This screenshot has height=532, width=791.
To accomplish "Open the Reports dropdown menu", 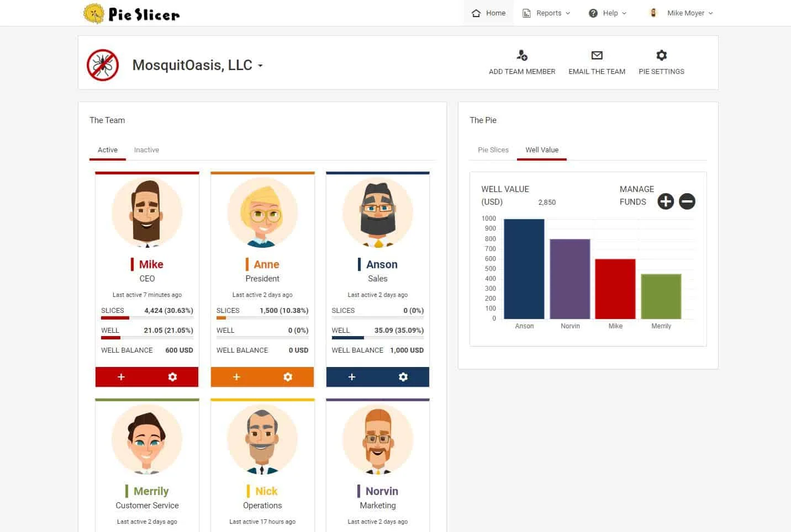I will (546, 13).
